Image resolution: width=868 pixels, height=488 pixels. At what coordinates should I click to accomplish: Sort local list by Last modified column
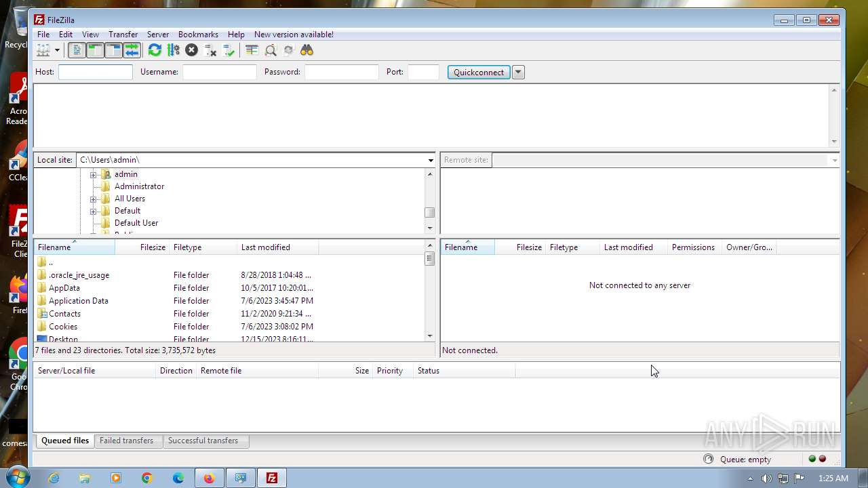click(278, 247)
